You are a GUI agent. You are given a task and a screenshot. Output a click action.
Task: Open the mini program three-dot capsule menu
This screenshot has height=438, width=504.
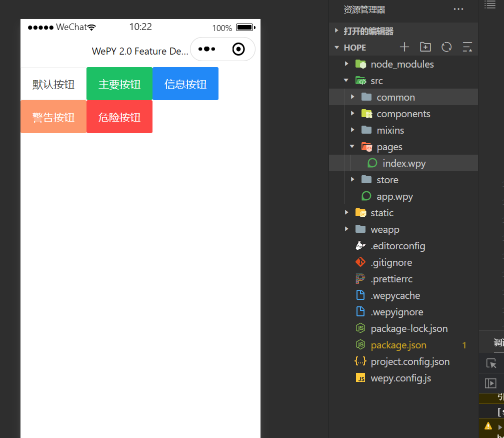point(206,49)
